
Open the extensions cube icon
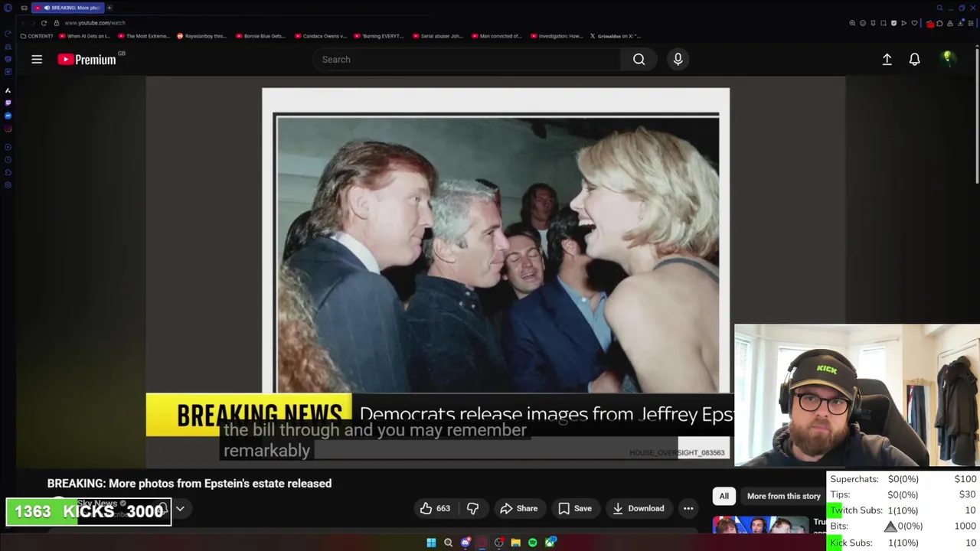939,23
